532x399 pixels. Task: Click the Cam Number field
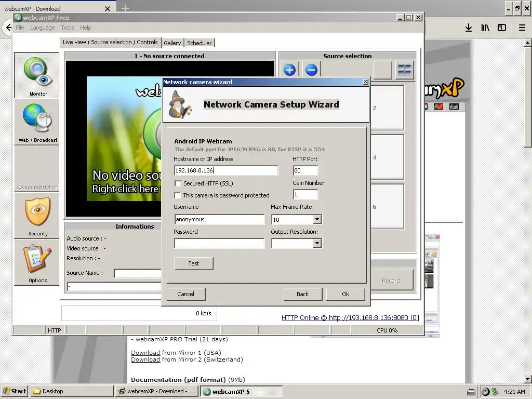pyautogui.click(x=305, y=194)
